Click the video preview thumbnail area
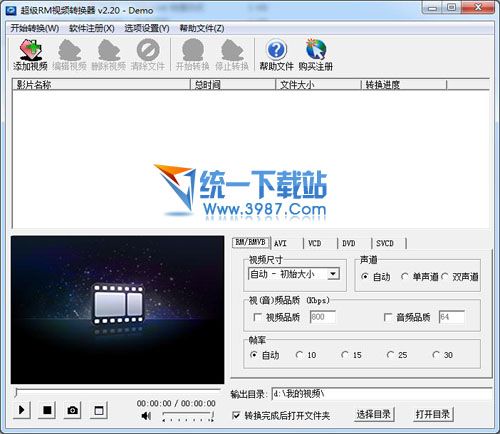This screenshot has height=434, width=500. (x=117, y=310)
